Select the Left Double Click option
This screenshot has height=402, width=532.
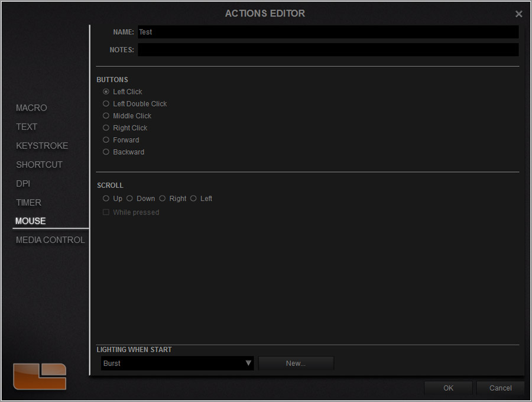coord(106,104)
